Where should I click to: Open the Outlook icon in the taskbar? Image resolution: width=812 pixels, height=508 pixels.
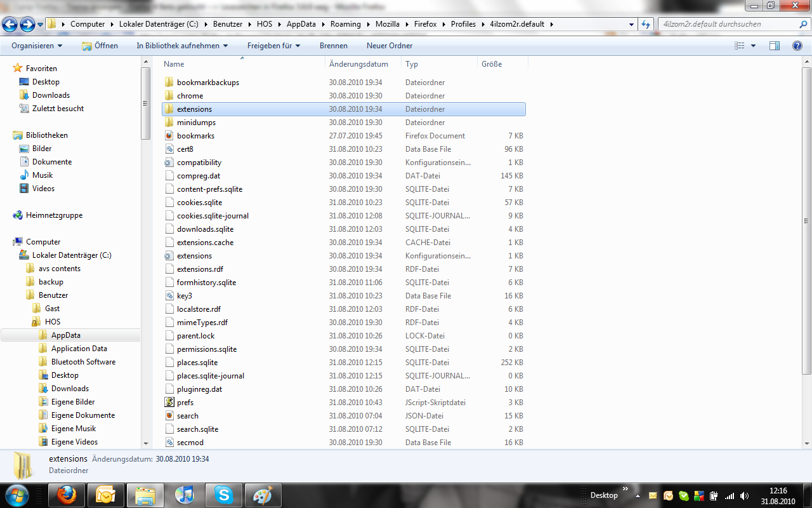click(105, 495)
